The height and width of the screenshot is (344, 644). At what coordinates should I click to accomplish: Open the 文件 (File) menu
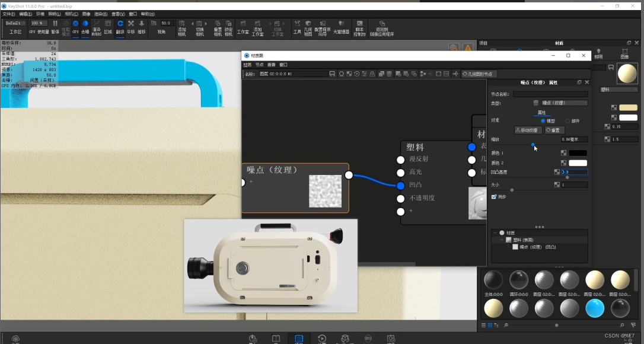(x=9, y=14)
